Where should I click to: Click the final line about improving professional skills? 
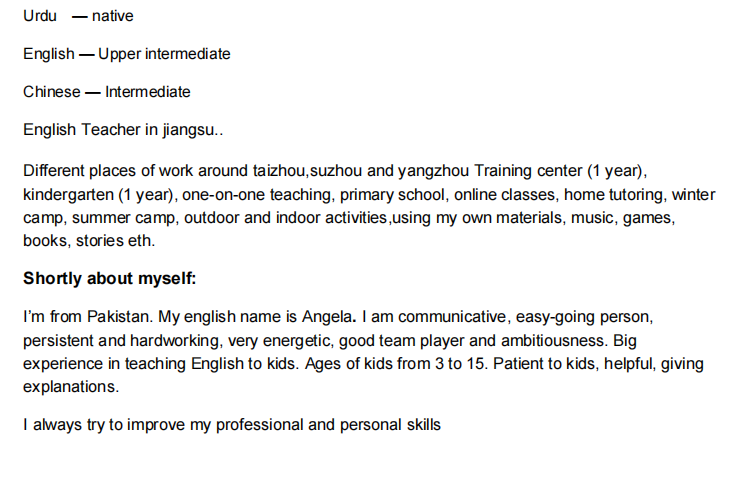(x=231, y=425)
